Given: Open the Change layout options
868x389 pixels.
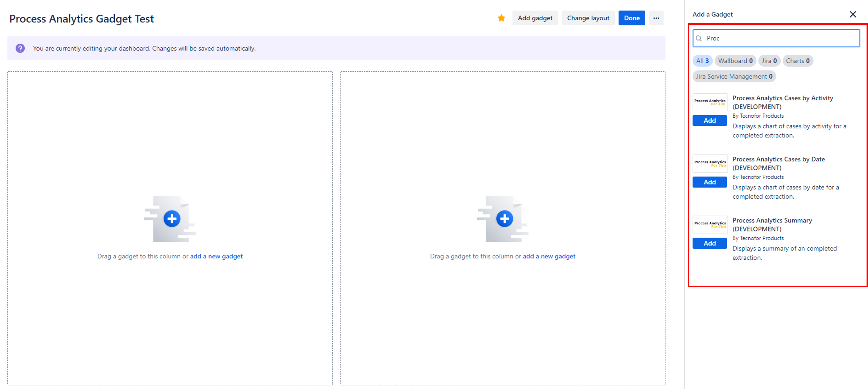Looking at the screenshot, I should click(588, 18).
